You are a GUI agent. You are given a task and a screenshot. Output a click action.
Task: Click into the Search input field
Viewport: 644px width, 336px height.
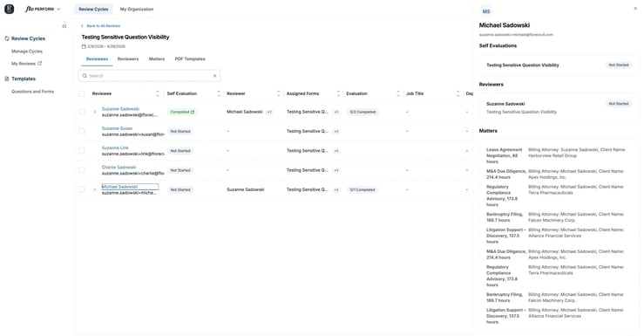pos(149,76)
